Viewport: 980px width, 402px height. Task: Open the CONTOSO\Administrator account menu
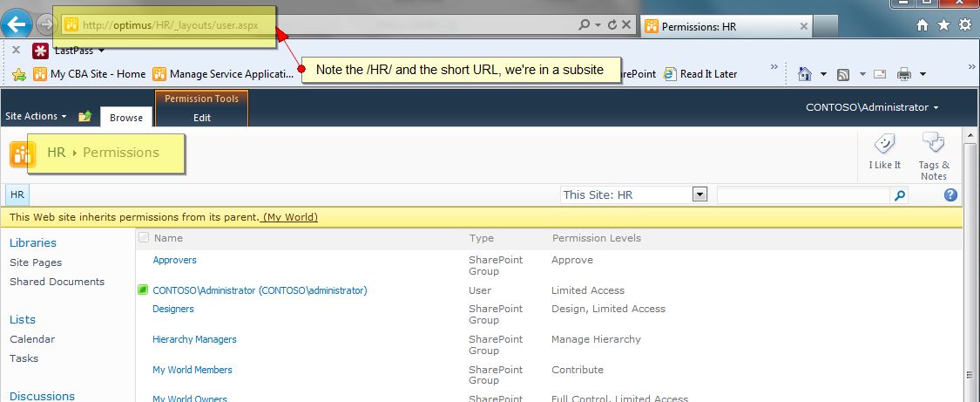pos(872,107)
